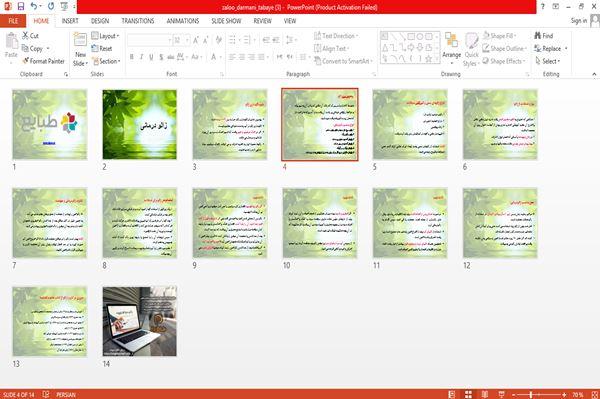Click the Copy icon
600x399 pixels.
(x=25, y=48)
